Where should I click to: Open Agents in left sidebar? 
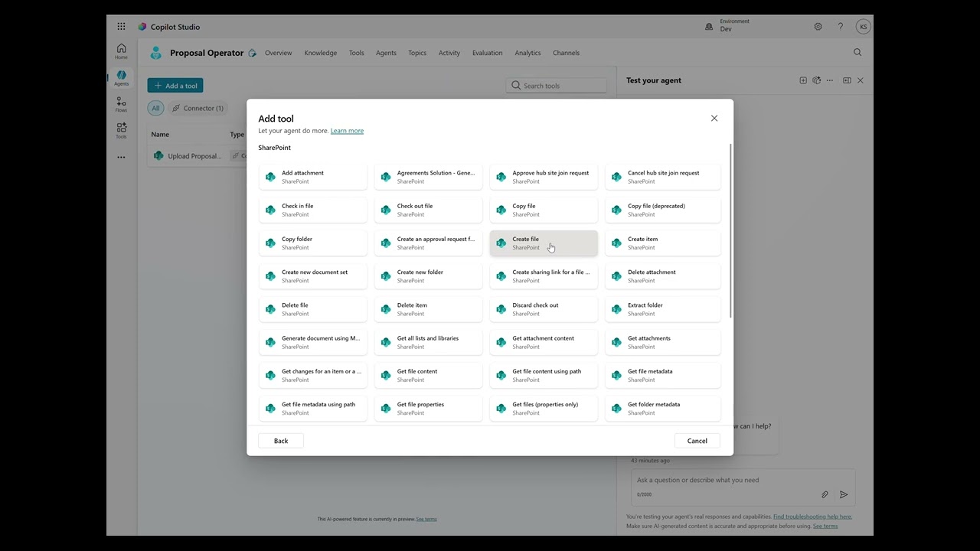pos(121,78)
